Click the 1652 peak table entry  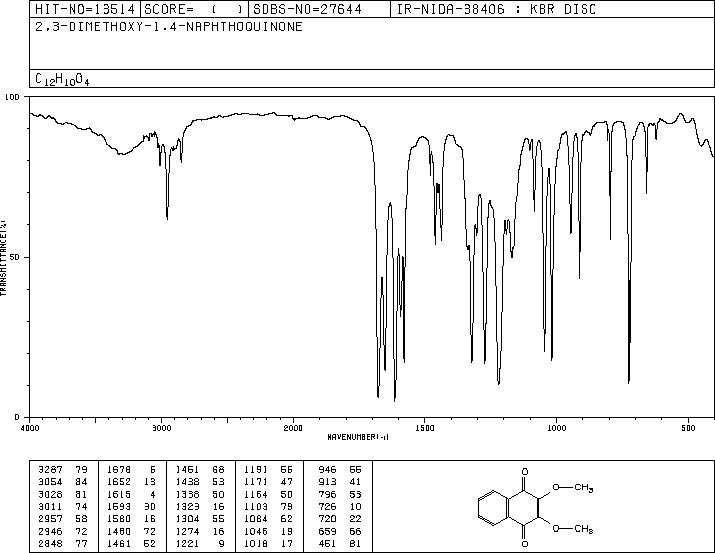tap(119, 482)
